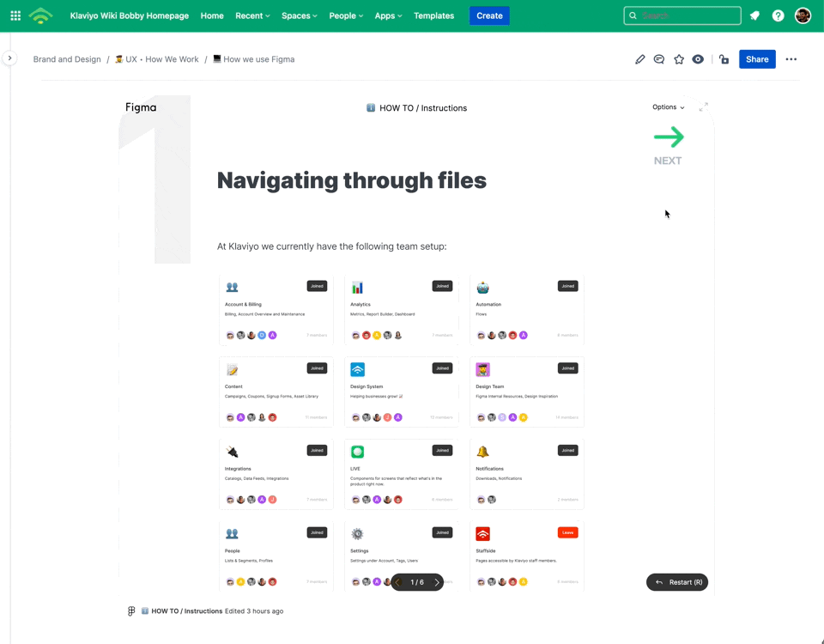Click Joined on Design System card
Image resolution: width=824 pixels, height=644 pixels.
pos(443,368)
